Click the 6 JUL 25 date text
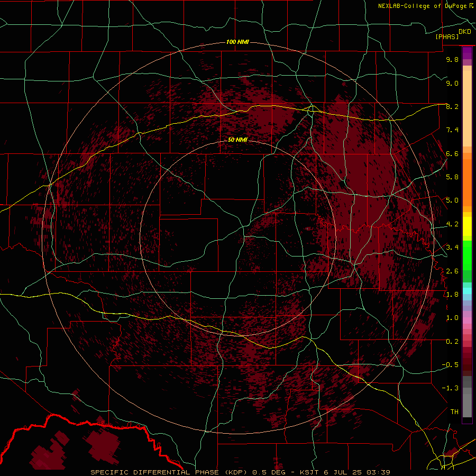Screen dimensions: 476x476 344,472
